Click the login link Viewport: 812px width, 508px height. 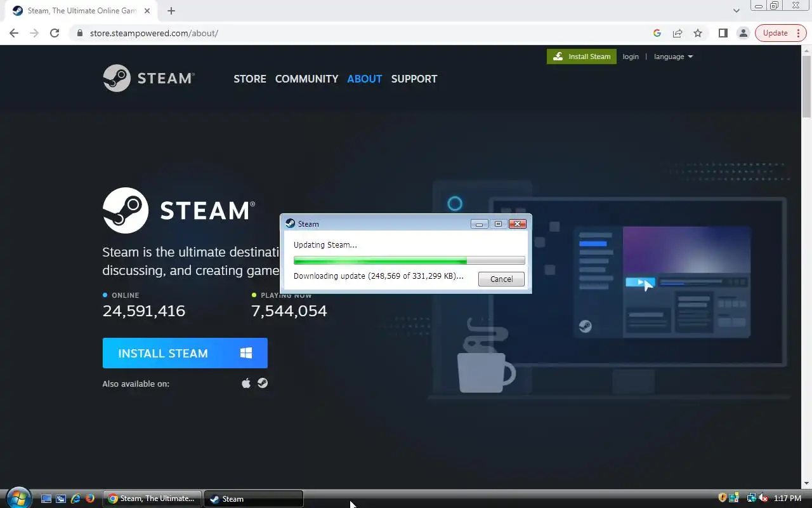631,57
